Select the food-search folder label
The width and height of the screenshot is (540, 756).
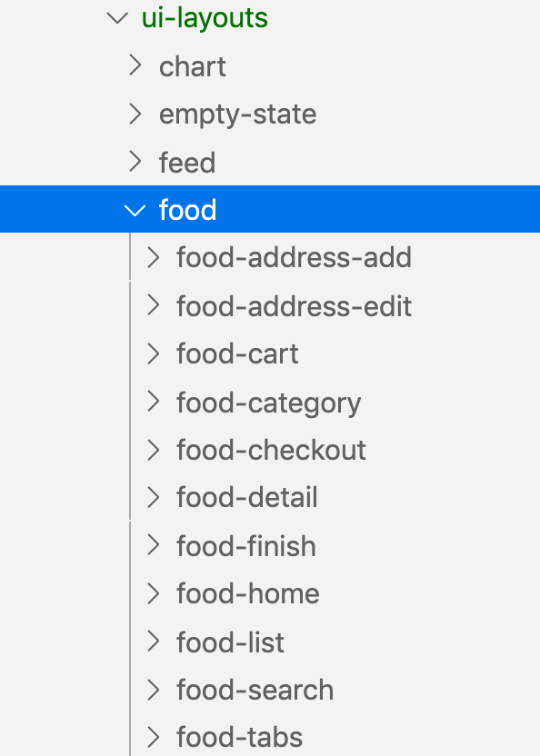[255, 690]
